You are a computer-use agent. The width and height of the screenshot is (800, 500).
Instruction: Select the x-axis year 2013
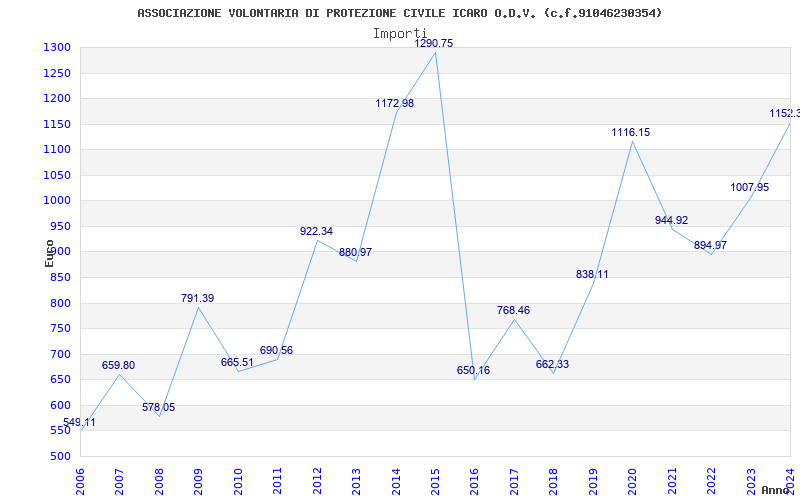pos(356,481)
